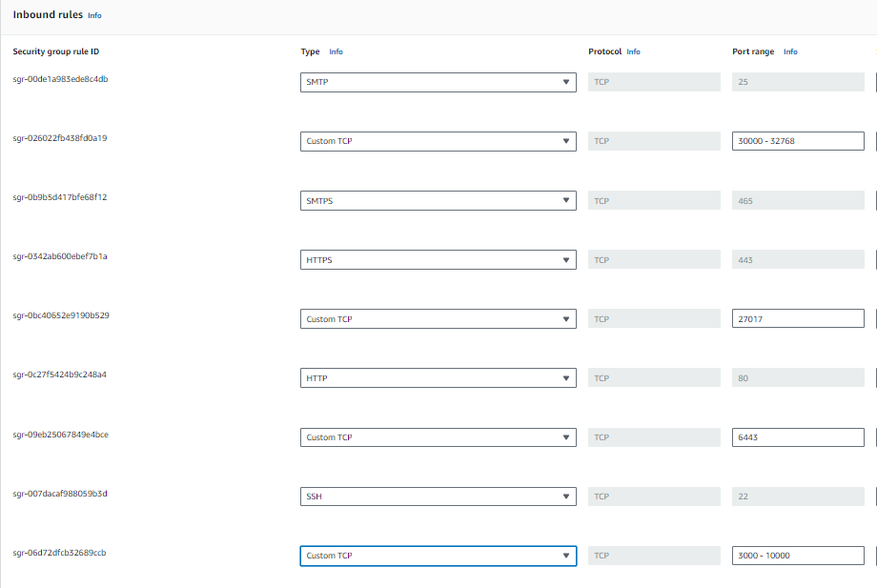
Task: Focus the 6443 port range input
Action: click(x=797, y=437)
